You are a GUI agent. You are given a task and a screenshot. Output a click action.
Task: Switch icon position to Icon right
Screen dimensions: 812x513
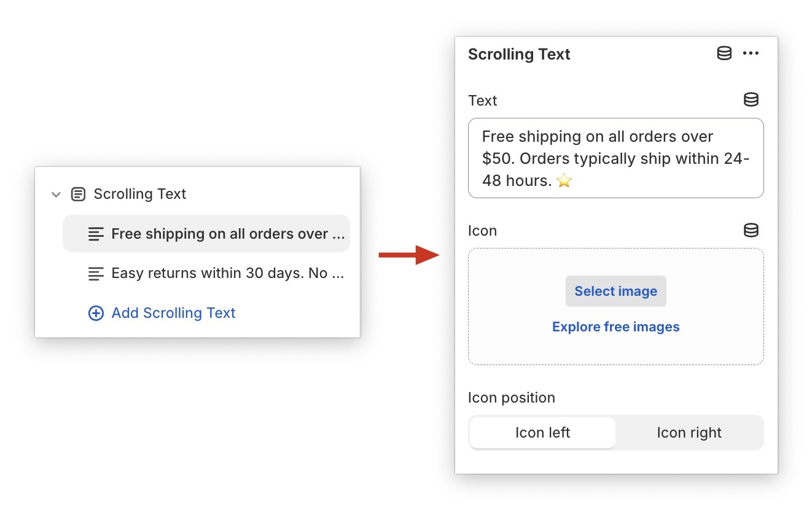(689, 433)
